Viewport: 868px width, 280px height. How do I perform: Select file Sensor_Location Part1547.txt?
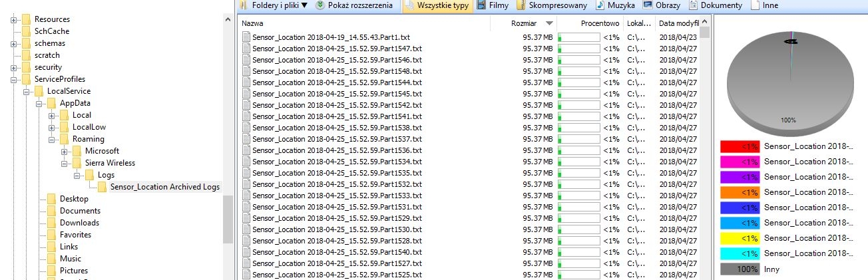pos(337,48)
